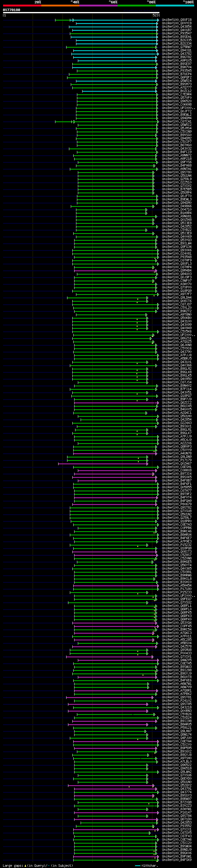Select the UniRef100_Q53YQ3 label
Image resolution: width=197 pixels, height=868 pixels.
pos(176,240)
